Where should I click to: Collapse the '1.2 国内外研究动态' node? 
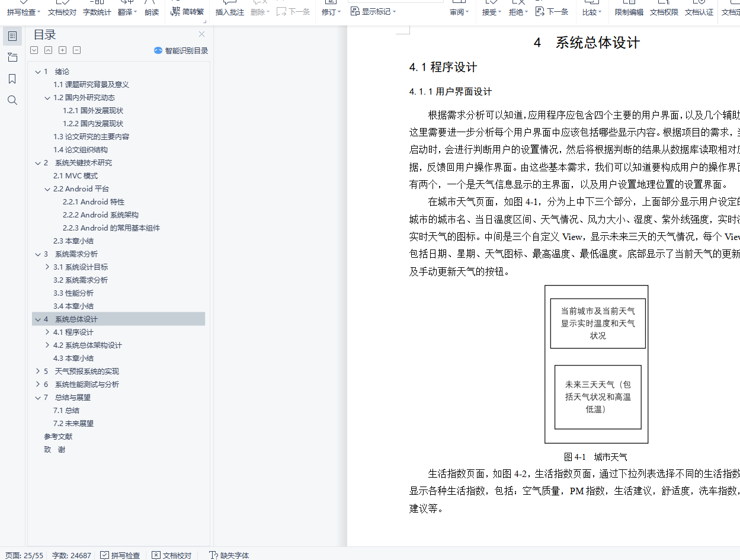pos(47,98)
